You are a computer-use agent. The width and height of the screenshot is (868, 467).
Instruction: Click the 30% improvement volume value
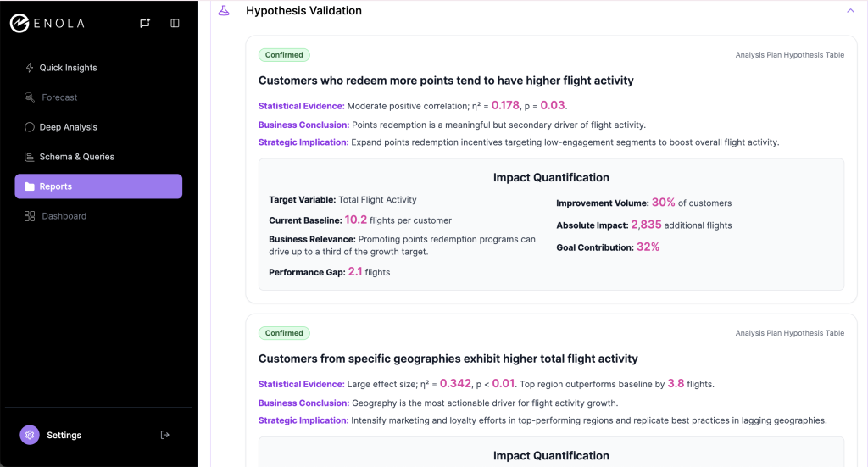tap(663, 203)
